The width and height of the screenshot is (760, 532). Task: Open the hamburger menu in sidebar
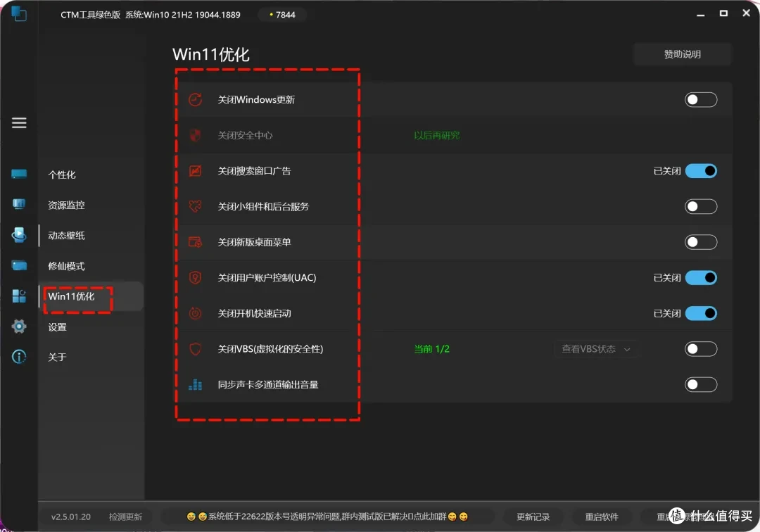tap(19, 122)
